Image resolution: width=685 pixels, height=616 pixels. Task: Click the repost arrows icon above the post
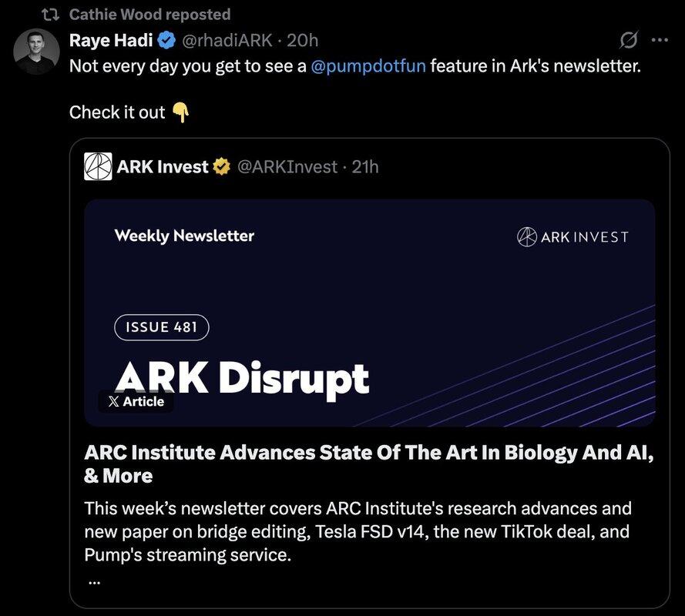click(49, 15)
